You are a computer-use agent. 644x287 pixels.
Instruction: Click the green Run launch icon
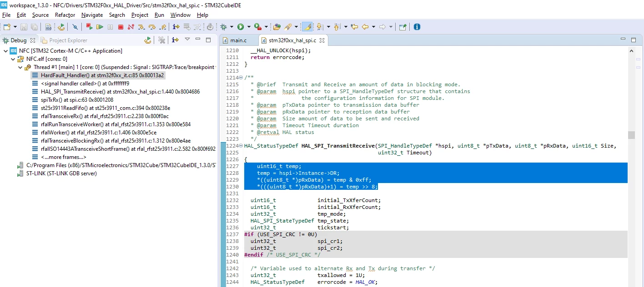click(241, 27)
